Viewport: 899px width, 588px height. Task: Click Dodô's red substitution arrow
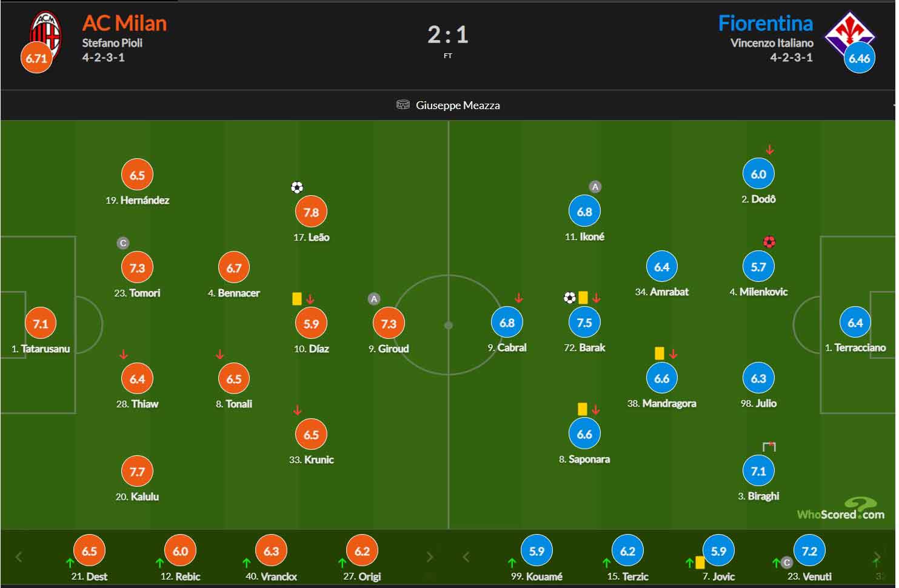click(x=770, y=149)
